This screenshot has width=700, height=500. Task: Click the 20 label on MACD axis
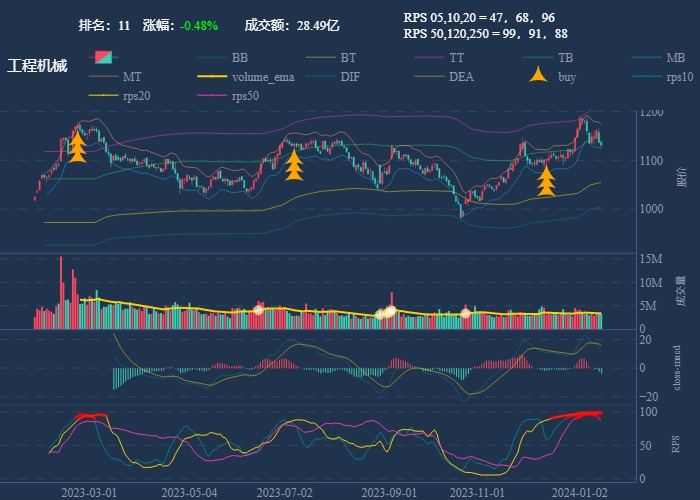coord(646,340)
